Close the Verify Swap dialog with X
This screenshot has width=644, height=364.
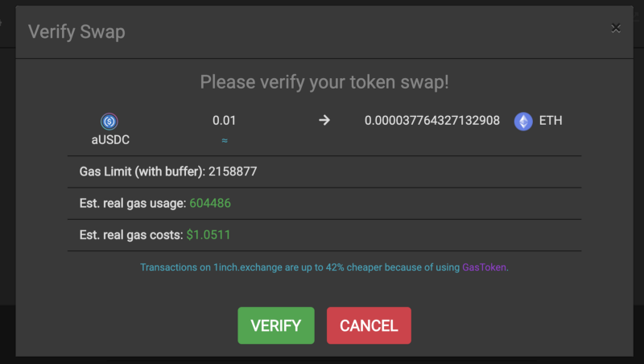click(x=616, y=28)
